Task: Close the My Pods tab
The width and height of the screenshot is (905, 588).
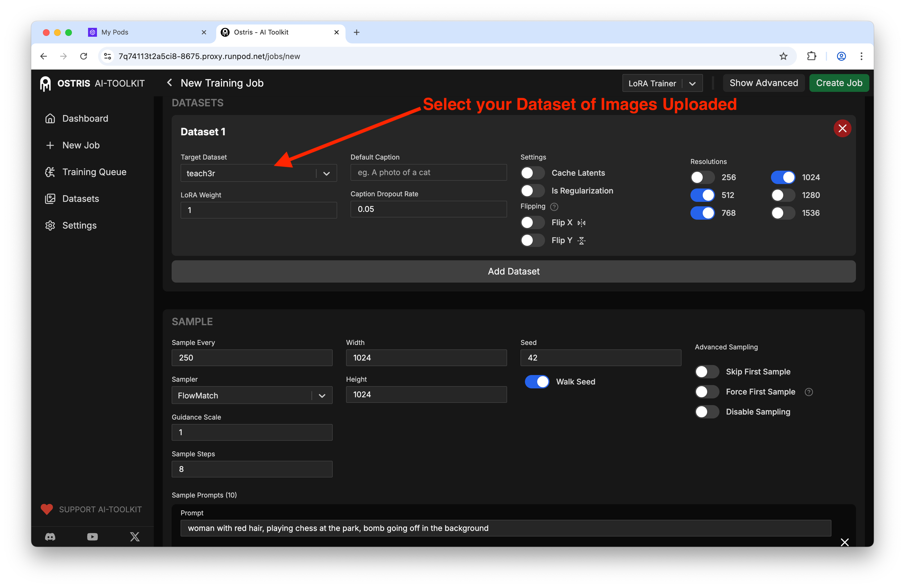Action: click(x=204, y=32)
